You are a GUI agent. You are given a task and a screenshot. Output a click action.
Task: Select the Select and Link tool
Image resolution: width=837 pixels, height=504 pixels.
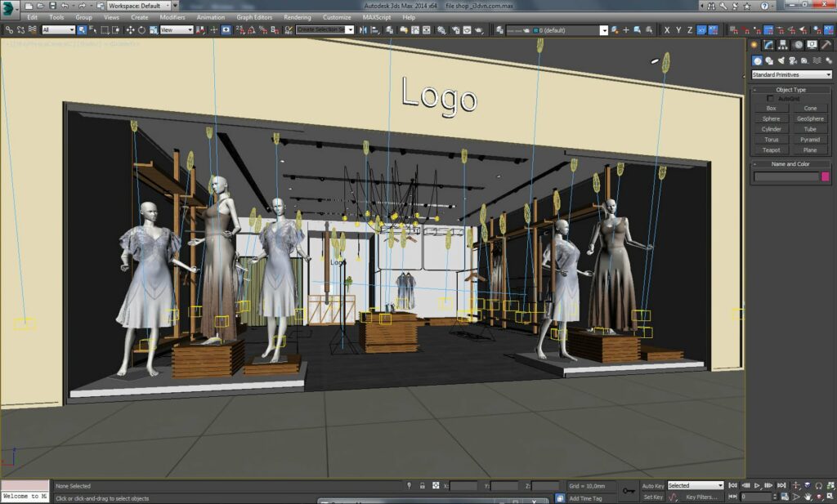(9, 30)
